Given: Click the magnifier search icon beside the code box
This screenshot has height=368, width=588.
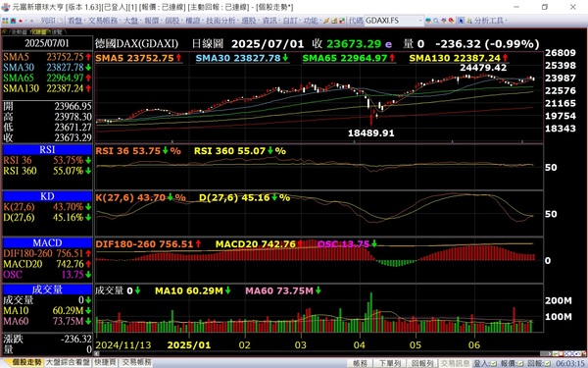Looking at the screenshot, I should point(436,21).
